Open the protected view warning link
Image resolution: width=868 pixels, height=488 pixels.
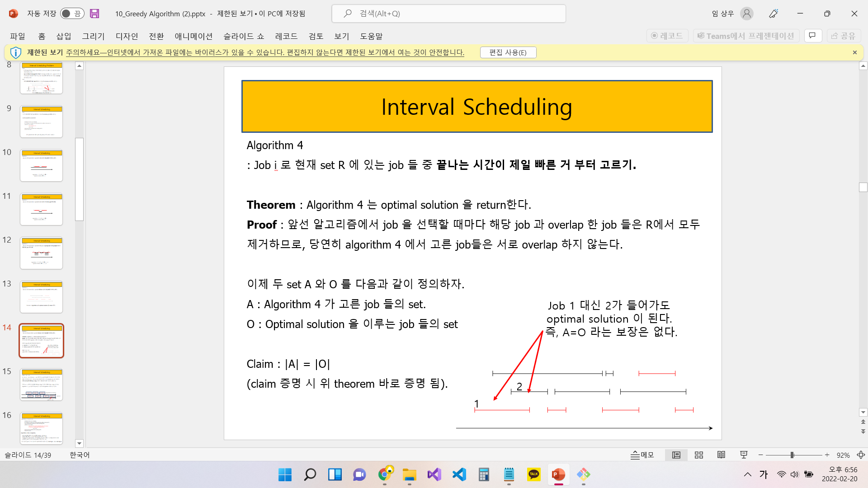(x=265, y=52)
